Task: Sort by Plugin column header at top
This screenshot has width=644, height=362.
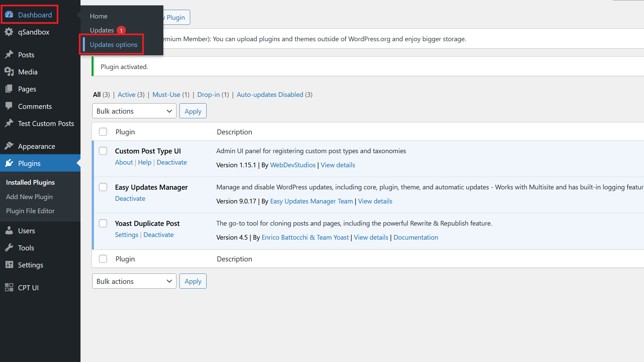Action: click(x=125, y=132)
